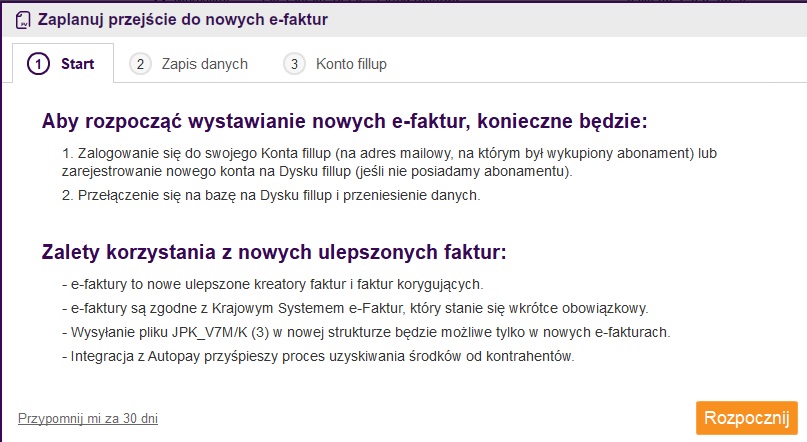Image resolution: width=807 pixels, height=442 pixels.
Task: Click the invoice document icon in title bar
Action: click(x=23, y=21)
